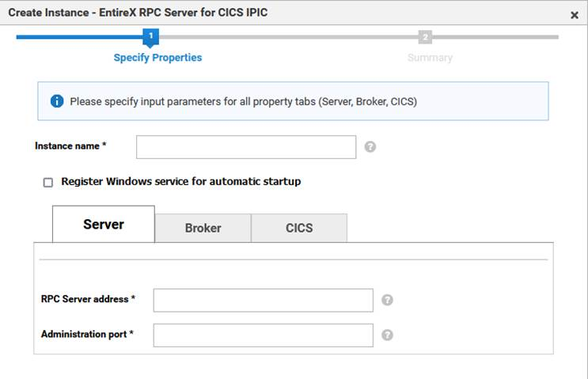
Task: Select step 2 Summary marker
Action: click(x=425, y=37)
